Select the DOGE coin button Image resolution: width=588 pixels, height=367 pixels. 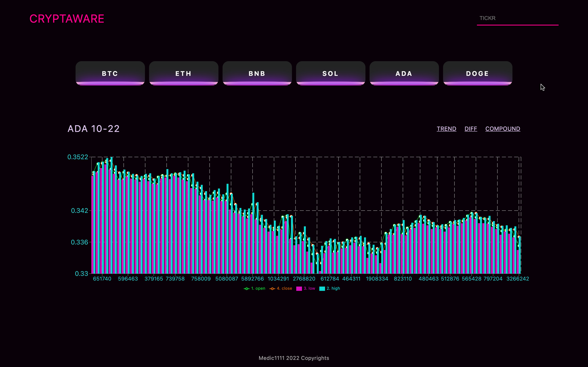tap(478, 73)
